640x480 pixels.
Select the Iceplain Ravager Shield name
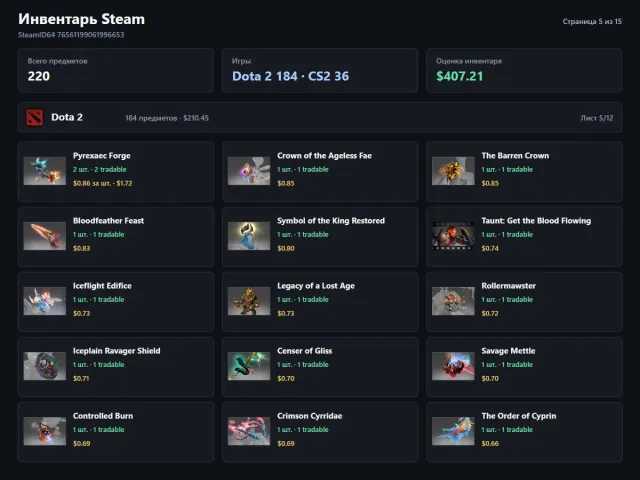tap(117, 351)
